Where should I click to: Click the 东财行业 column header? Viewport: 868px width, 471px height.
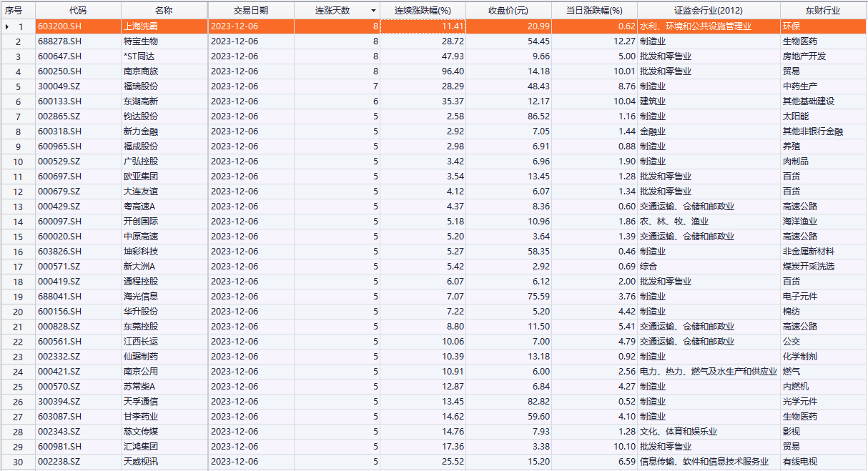(x=822, y=11)
